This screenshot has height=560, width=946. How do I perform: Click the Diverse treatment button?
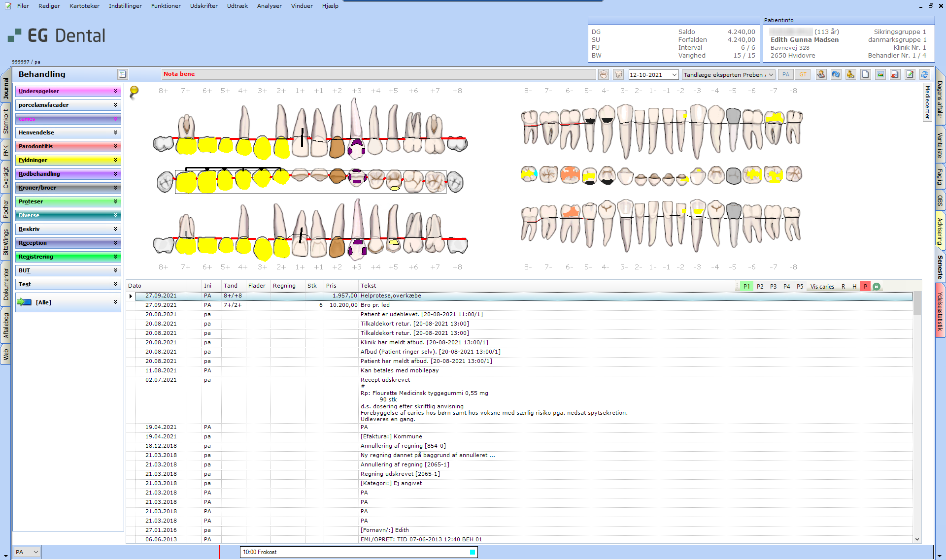(x=68, y=215)
